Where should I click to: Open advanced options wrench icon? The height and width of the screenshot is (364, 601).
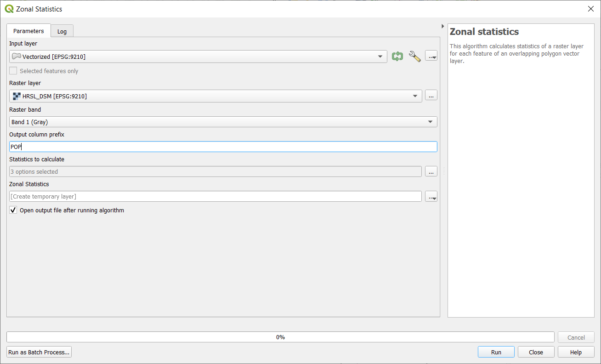415,57
